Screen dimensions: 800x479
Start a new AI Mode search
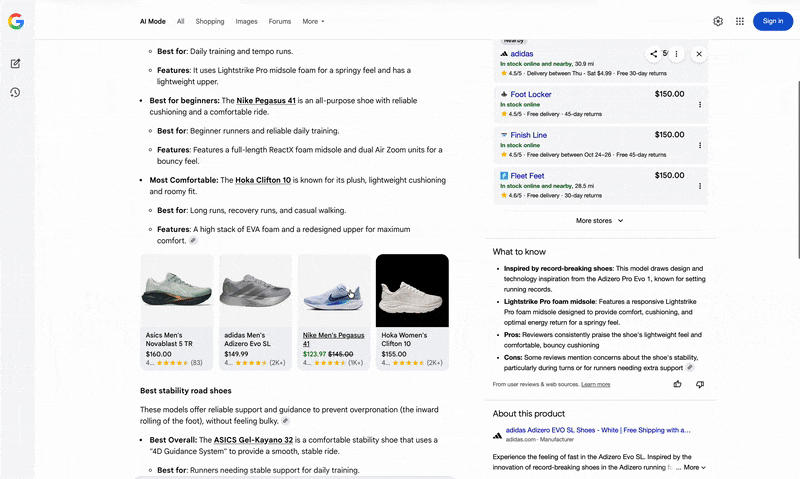16,63
